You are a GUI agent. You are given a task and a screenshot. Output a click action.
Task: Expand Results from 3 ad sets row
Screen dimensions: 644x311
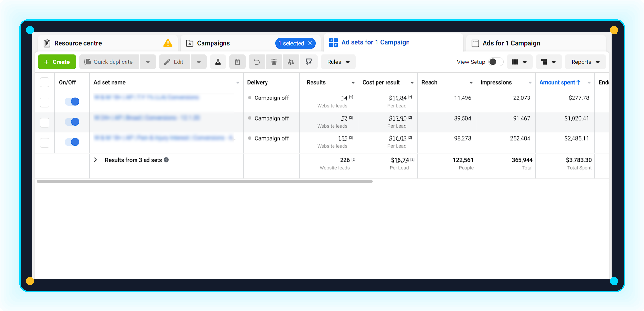click(96, 160)
